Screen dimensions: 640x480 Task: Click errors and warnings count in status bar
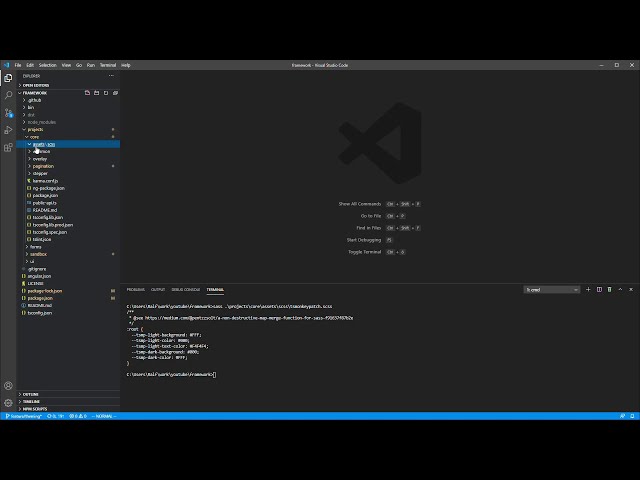point(78,416)
